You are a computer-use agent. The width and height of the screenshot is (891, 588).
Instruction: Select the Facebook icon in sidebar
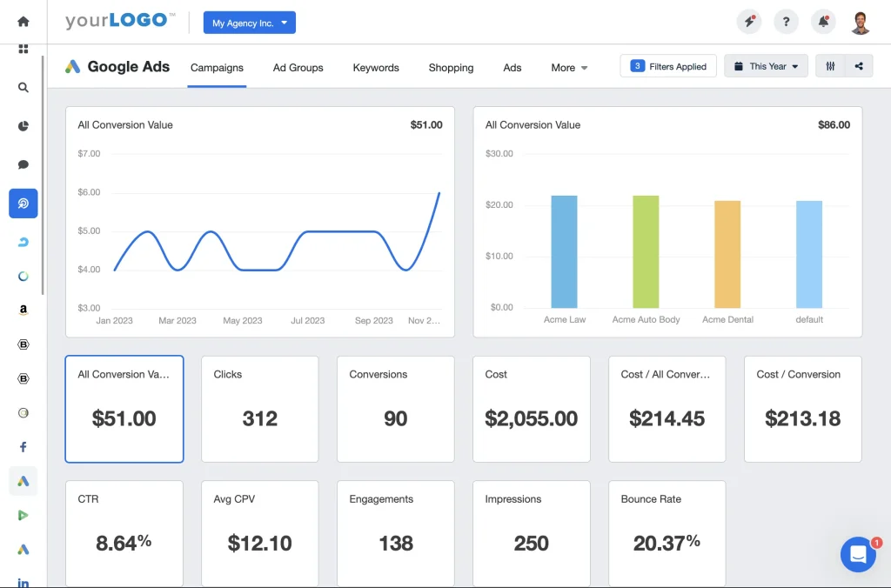coord(23,447)
